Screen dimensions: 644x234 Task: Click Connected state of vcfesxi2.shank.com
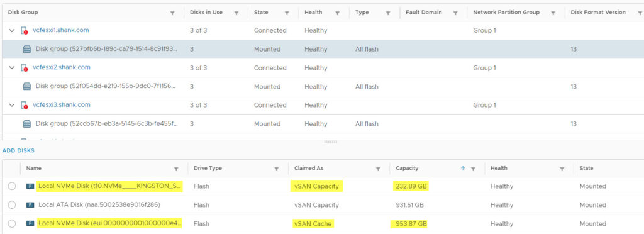click(270, 68)
